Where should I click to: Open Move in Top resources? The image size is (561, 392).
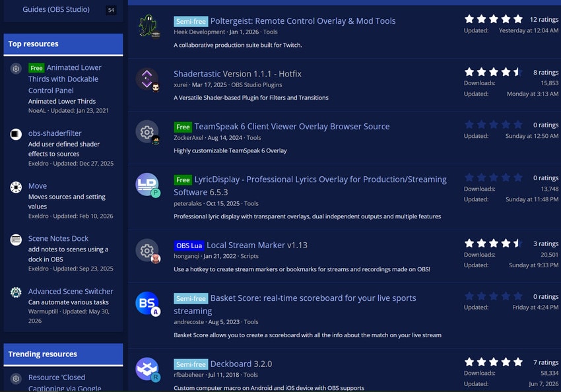click(38, 186)
